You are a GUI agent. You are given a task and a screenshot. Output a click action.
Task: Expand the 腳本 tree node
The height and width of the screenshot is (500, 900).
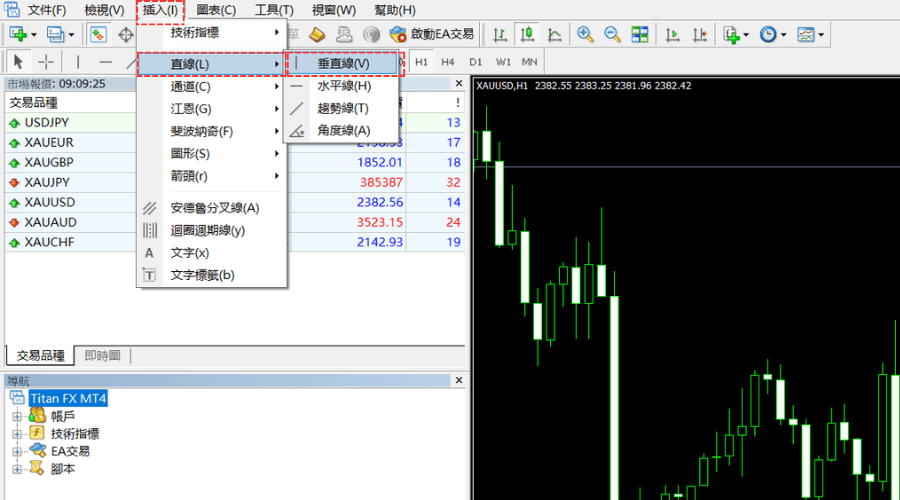pyautogui.click(x=17, y=468)
